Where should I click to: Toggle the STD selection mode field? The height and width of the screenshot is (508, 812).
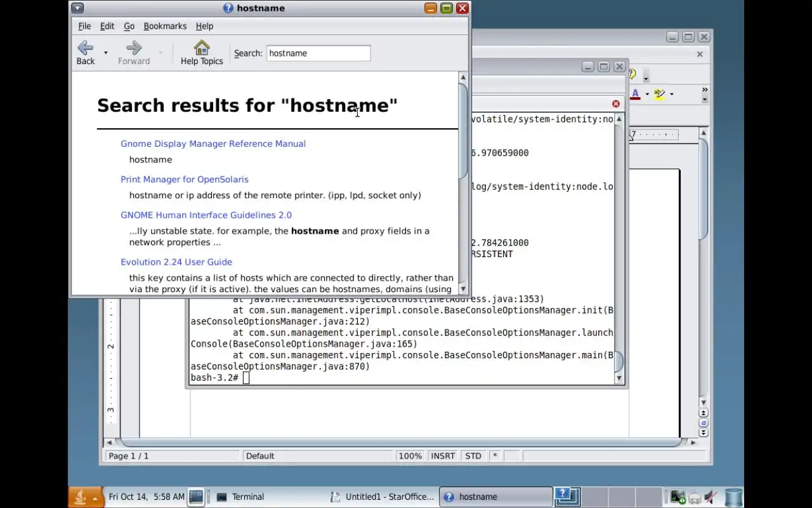[x=473, y=456]
